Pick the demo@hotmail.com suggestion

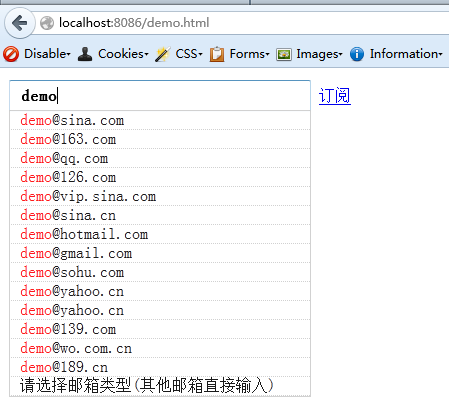pos(160,234)
